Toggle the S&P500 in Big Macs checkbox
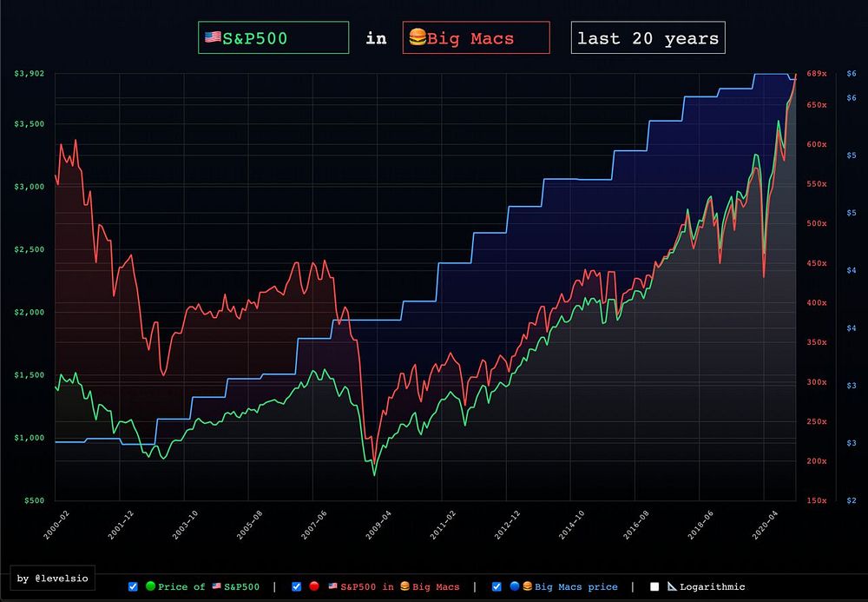The width and height of the screenshot is (868, 602). [297, 586]
